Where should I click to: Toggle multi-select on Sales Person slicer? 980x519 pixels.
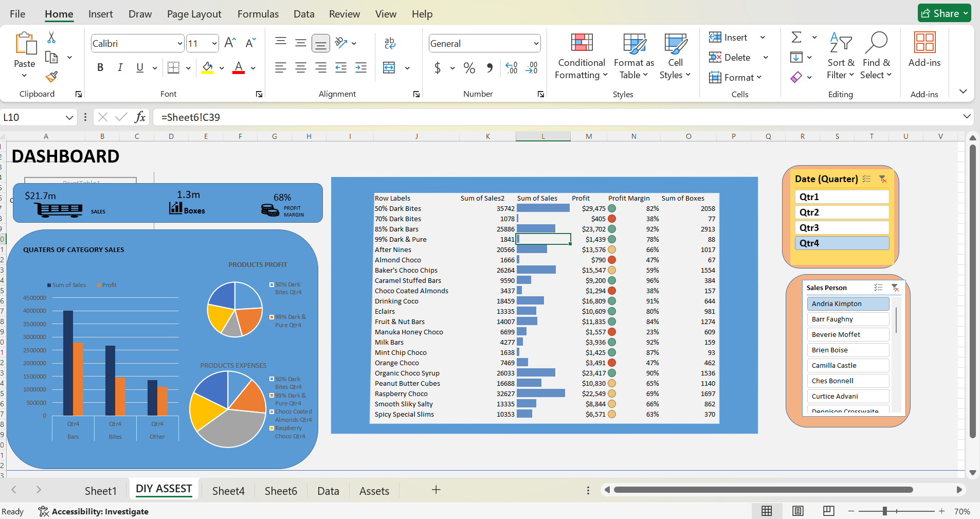878,288
